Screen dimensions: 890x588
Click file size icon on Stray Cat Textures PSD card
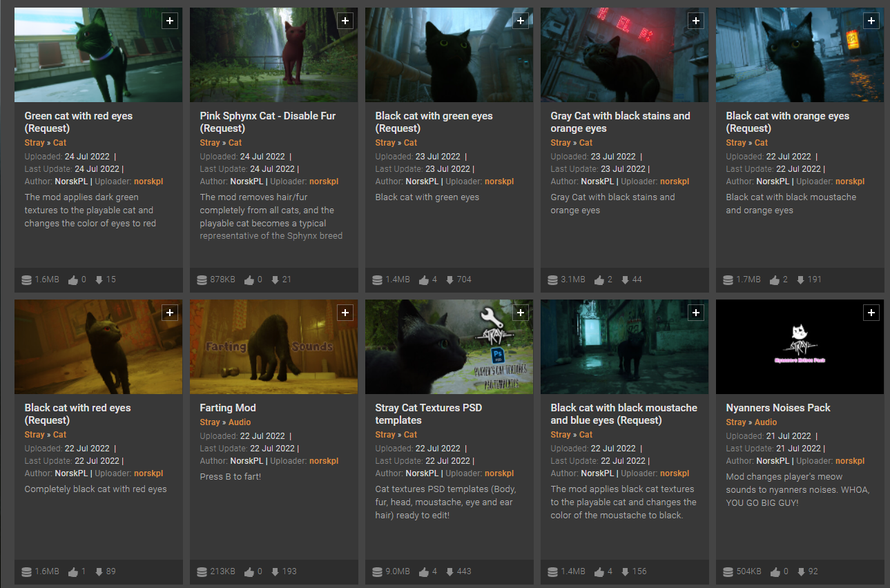[378, 572]
